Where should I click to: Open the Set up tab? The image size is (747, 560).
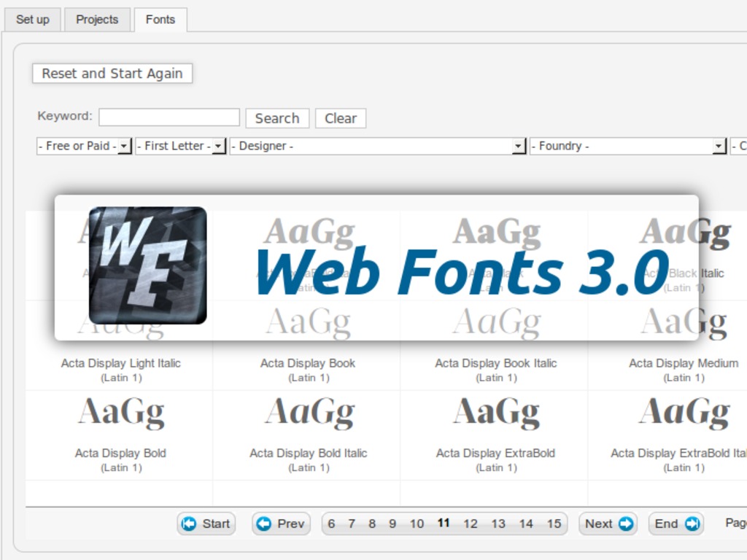32,20
